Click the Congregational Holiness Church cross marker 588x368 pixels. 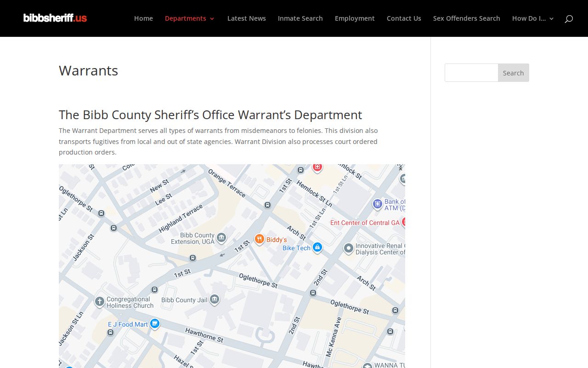[99, 302]
